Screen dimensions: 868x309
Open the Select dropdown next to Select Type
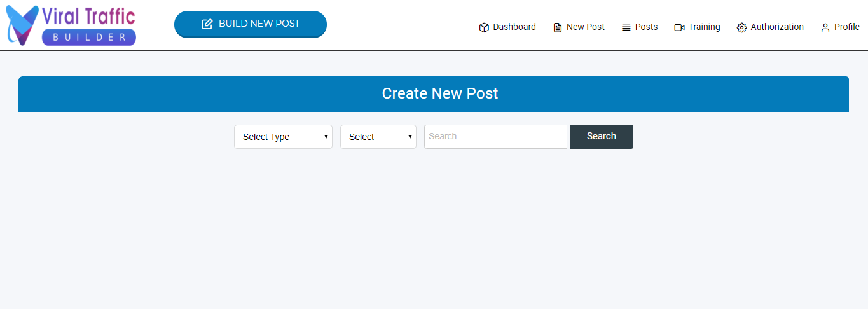(378, 137)
